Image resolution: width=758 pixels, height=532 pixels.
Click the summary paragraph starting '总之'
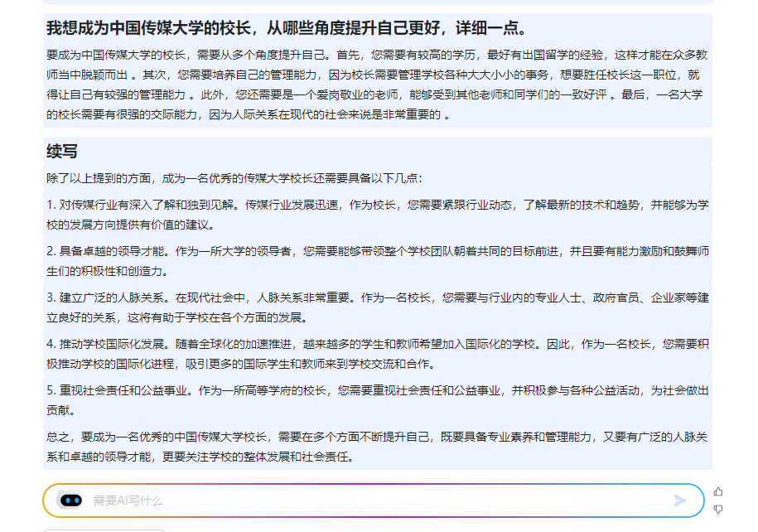coord(377,447)
